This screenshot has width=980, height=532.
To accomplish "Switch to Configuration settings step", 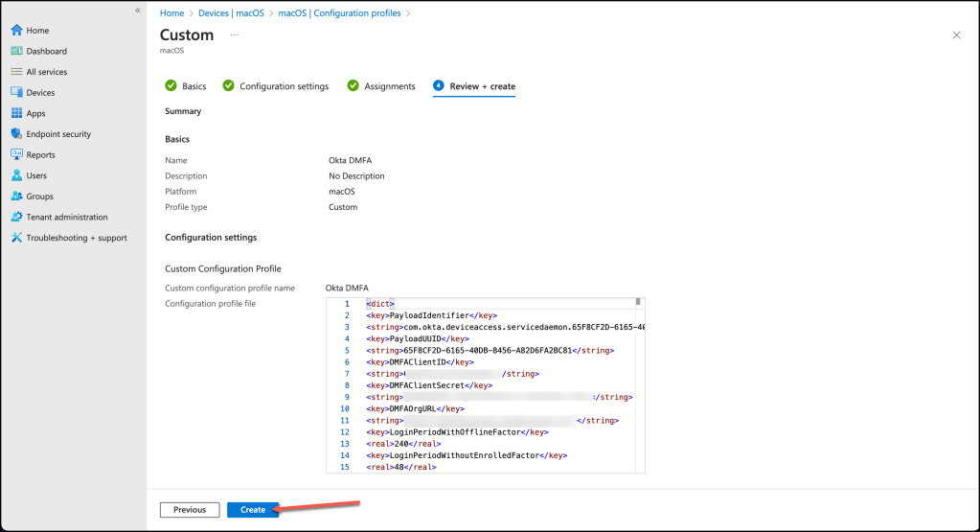I will tap(276, 86).
